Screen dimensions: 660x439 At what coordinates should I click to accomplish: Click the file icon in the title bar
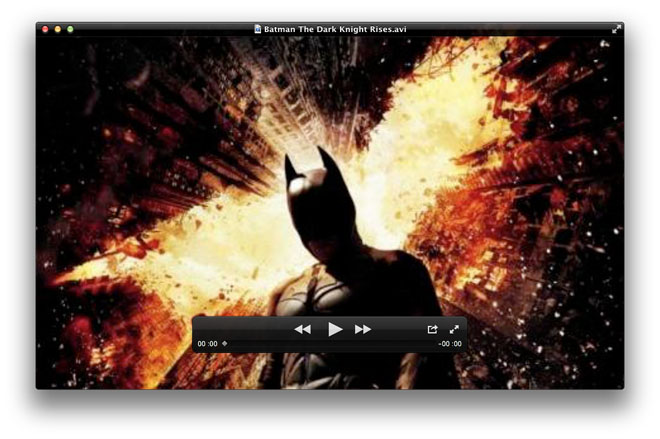(x=258, y=29)
